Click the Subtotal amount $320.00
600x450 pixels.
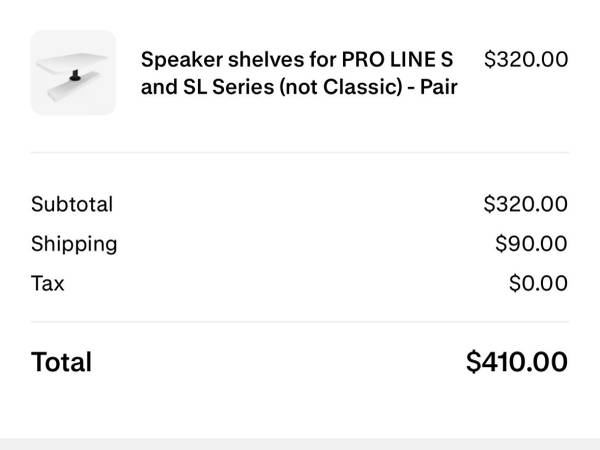(525, 204)
